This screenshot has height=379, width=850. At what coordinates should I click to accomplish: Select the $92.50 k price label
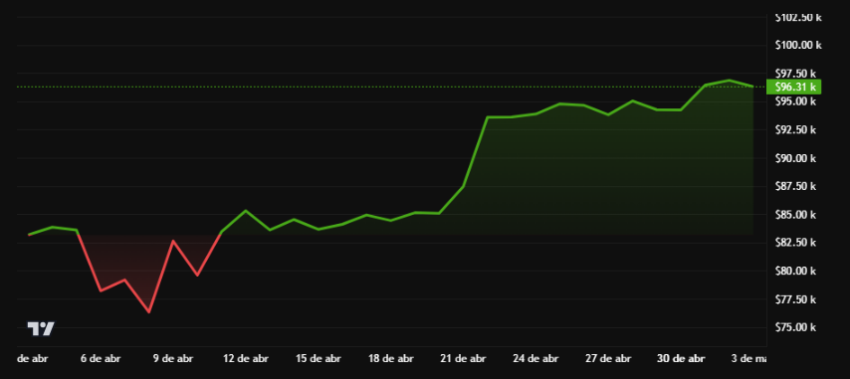[x=795, y=130]
